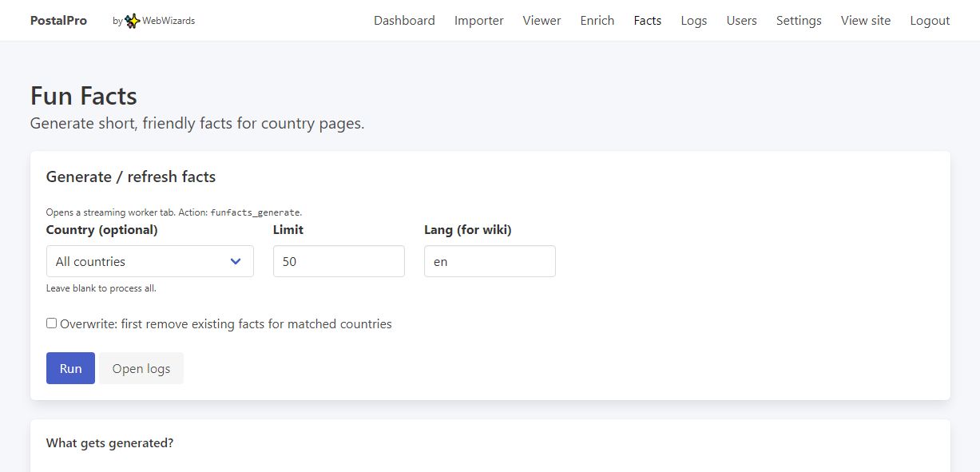Open the Dashboard page
The image size is (980, 472).
point(404,21)
